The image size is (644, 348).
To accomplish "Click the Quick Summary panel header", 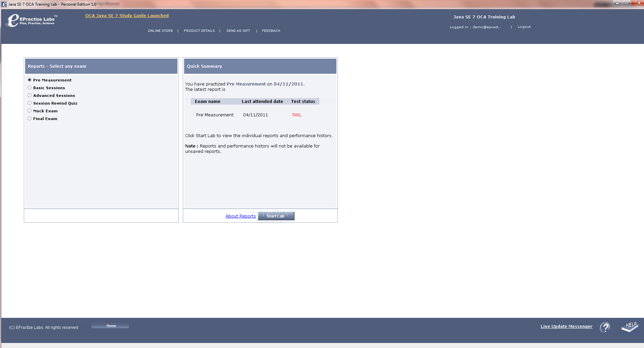I will 260,66.
